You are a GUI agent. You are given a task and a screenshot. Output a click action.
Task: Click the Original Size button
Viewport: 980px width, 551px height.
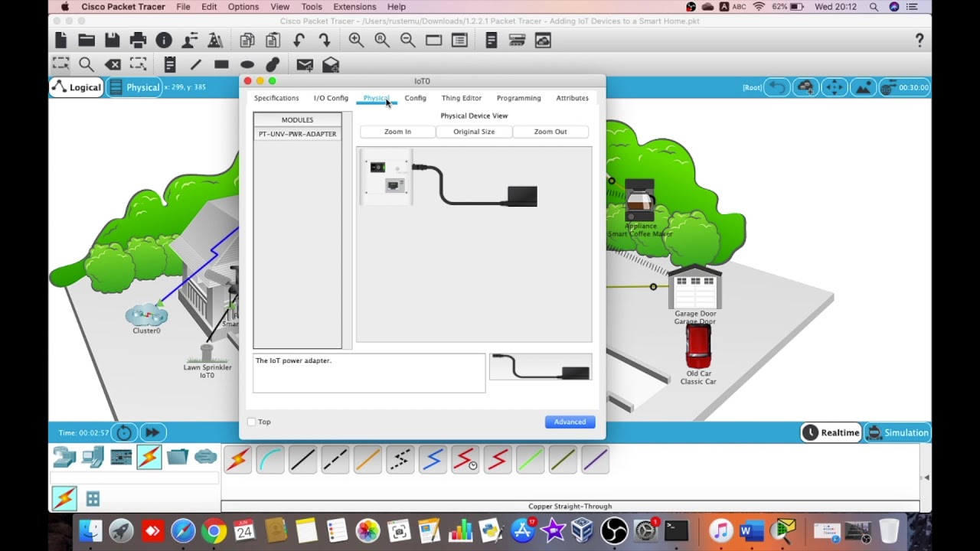click(474, 132)
